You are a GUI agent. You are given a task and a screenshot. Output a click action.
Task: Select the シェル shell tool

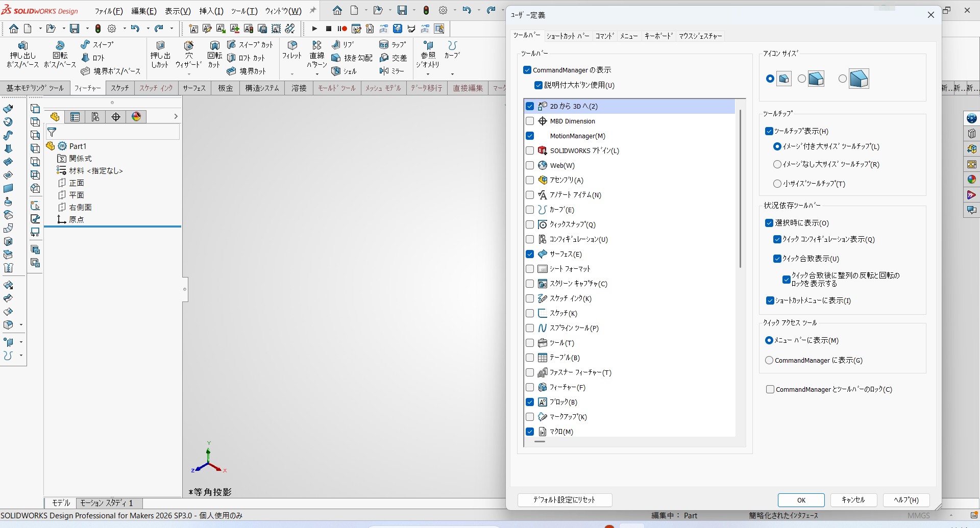(x=344, y=71)
